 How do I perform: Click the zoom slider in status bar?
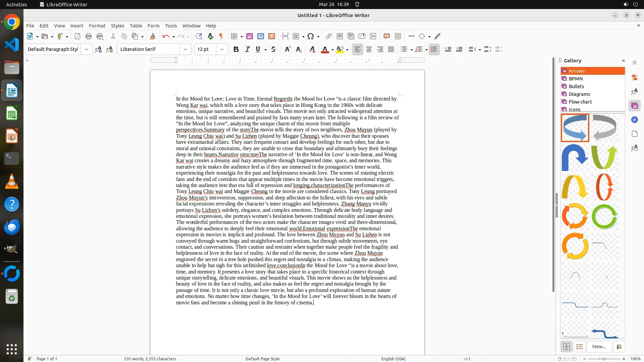click(x=604, y=359)
